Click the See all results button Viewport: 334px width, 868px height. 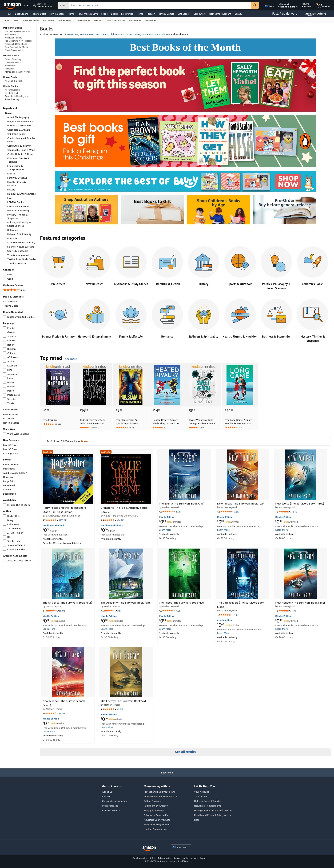click(185, 752)
